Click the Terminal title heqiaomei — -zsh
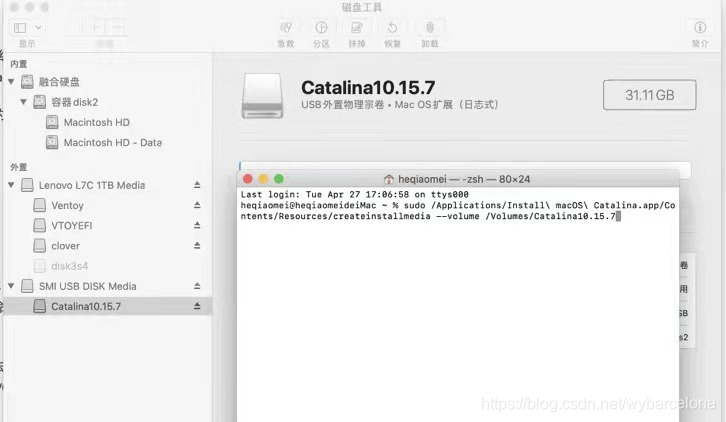 pyautogui.click(x=464, y=179)
